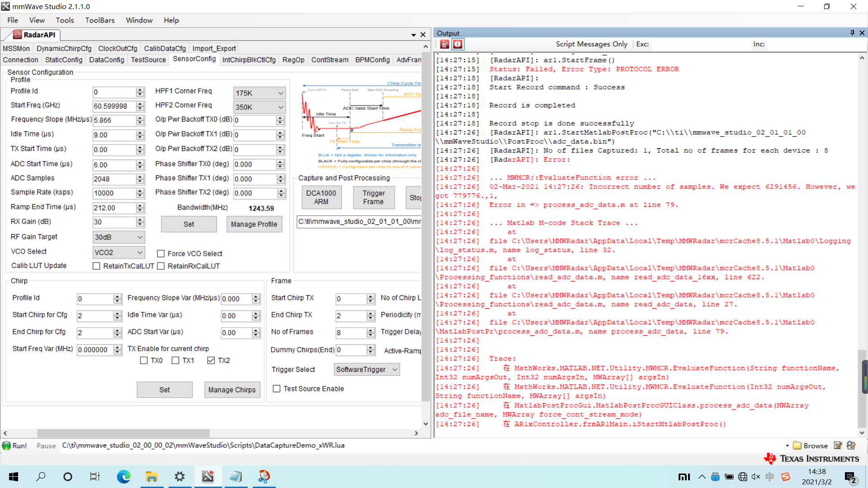
Task: Open the Windows Start menu
Action: click(14, 477)
